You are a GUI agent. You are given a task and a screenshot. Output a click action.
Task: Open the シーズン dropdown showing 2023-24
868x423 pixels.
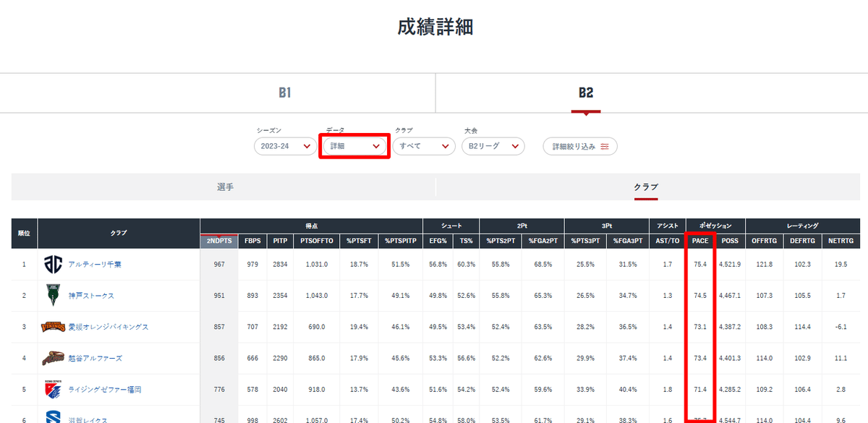point(285,146)
